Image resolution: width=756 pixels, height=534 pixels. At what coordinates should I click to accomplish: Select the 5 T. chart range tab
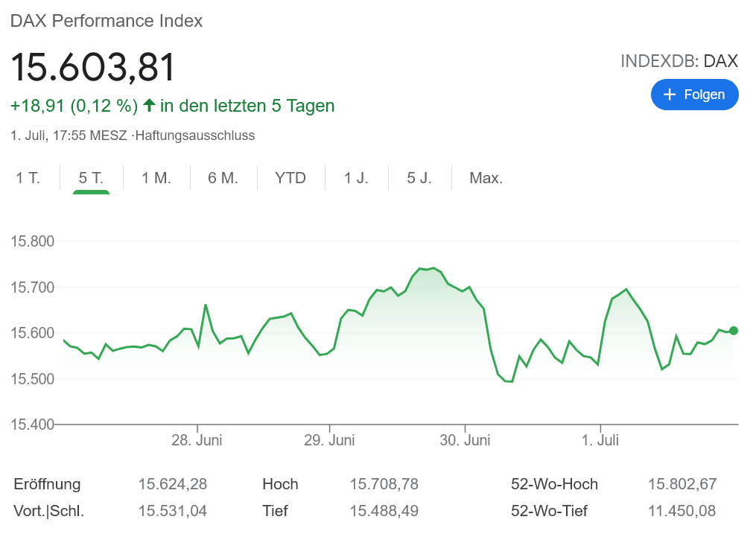pos(91,179)
